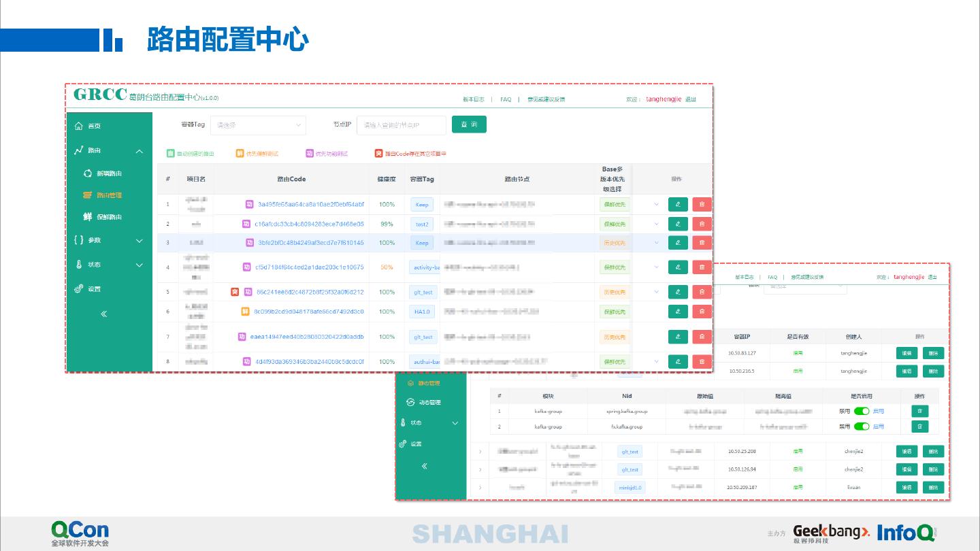Open the 容器Tag select dropdown

pos(258,125)
